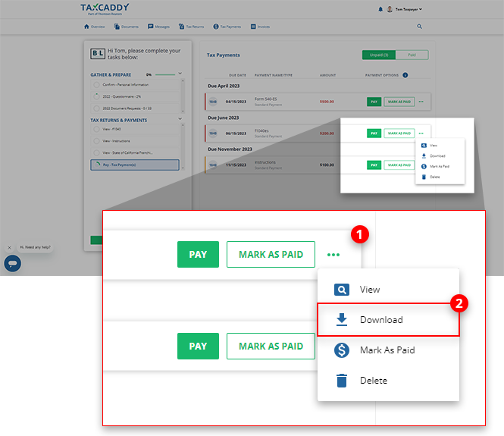Switch to the Paid payments toggle
The image size is (504, 436).
pos(412,55)
